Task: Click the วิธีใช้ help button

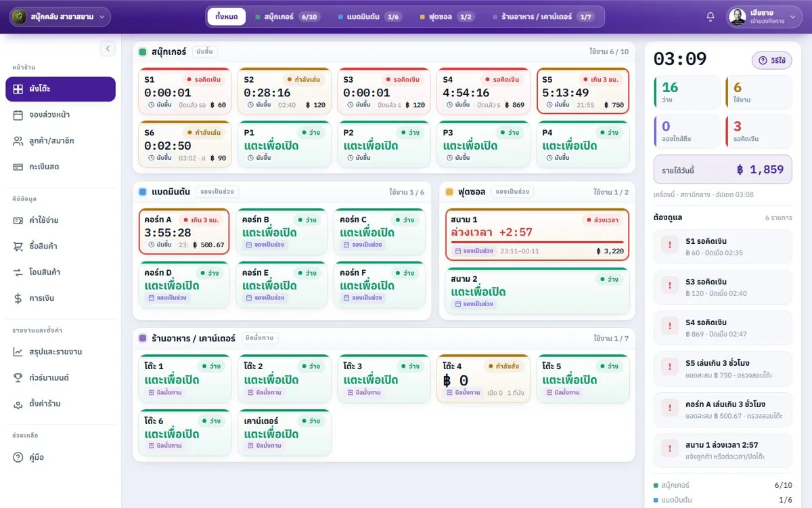Action: (x=772, y=60)
